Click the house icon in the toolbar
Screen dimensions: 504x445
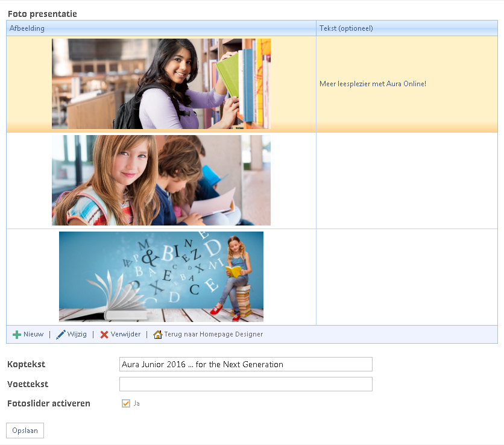158,335
